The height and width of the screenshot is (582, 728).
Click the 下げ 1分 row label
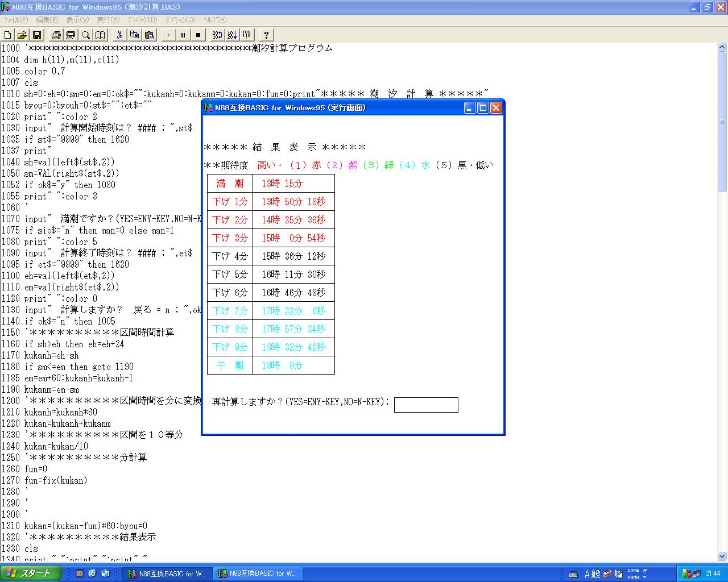point(230,201)
